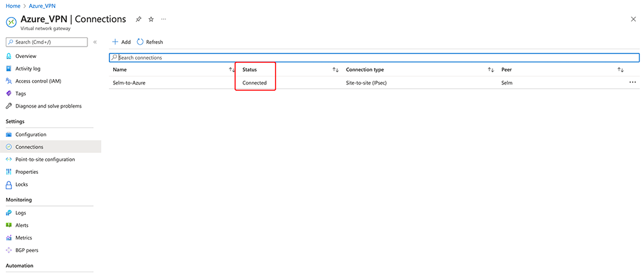Select Access control (IAM) menu item

click(38, 81)
